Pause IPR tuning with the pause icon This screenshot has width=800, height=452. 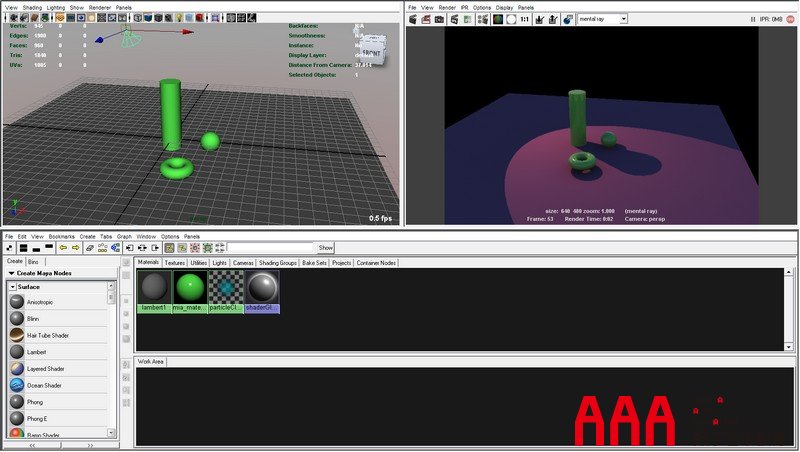point(753,19)
